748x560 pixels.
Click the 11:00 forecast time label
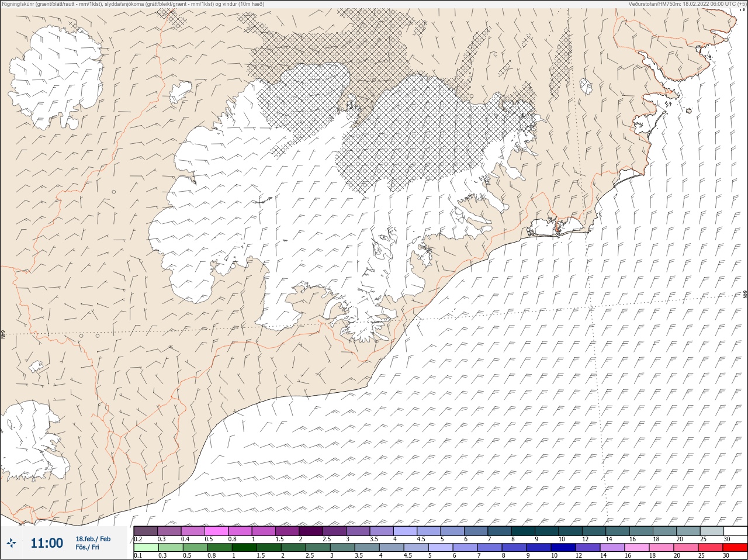[47, 543]
